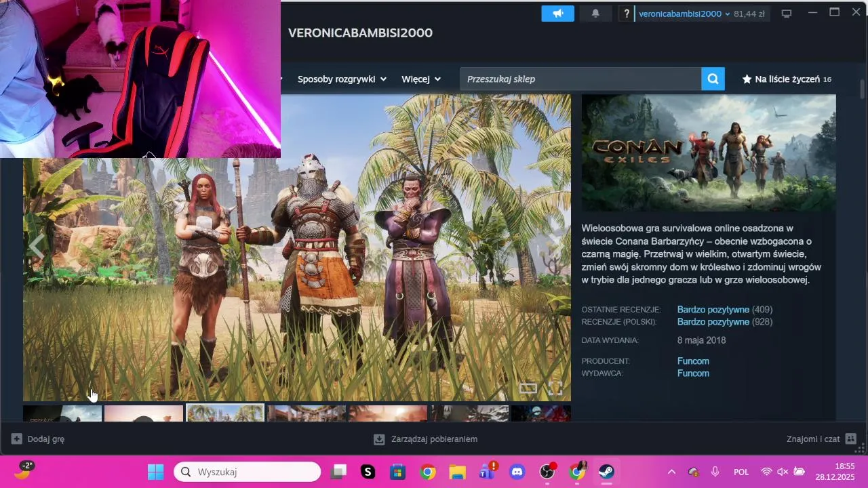The width and height of the screenshot is (868, 488).
Task: Open Windows Start menu
Action: click(155, 472)
